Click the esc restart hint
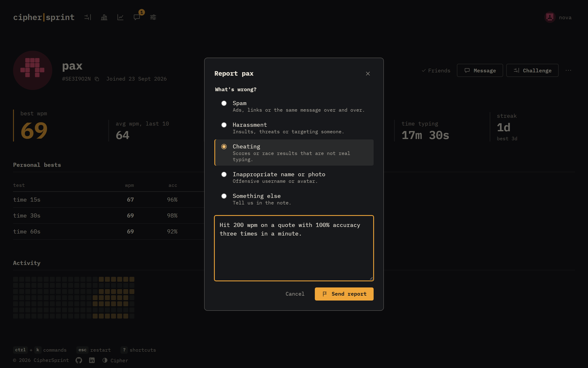Viewport: 588px width, 368px height. tap(94, 350)
